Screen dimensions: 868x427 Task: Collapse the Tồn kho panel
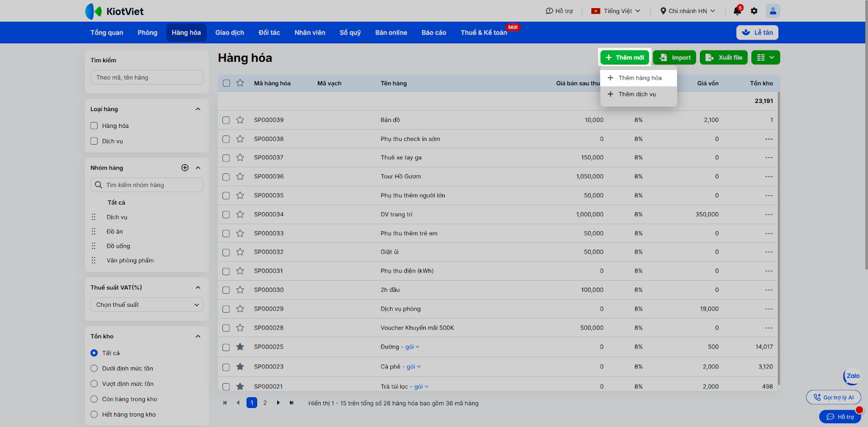point(198,337)
